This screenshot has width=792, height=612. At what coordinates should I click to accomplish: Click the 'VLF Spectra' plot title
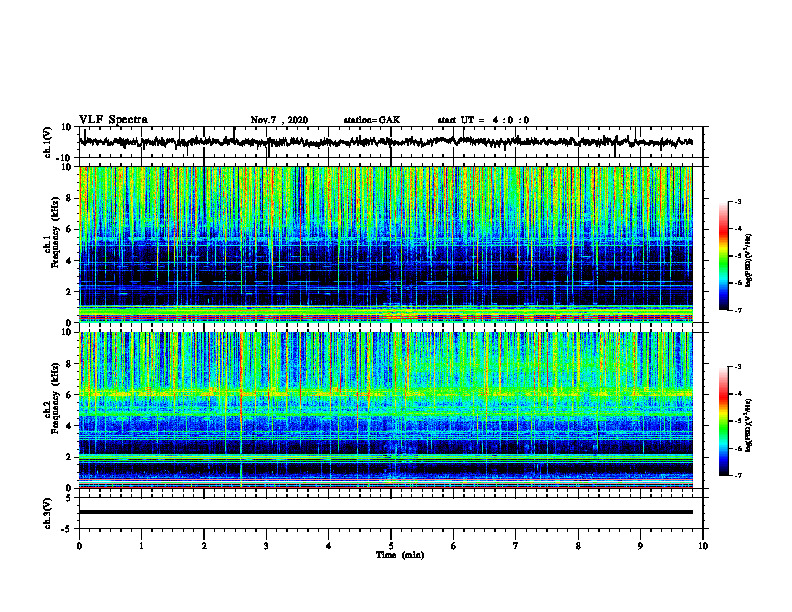[x=114, y=120]
